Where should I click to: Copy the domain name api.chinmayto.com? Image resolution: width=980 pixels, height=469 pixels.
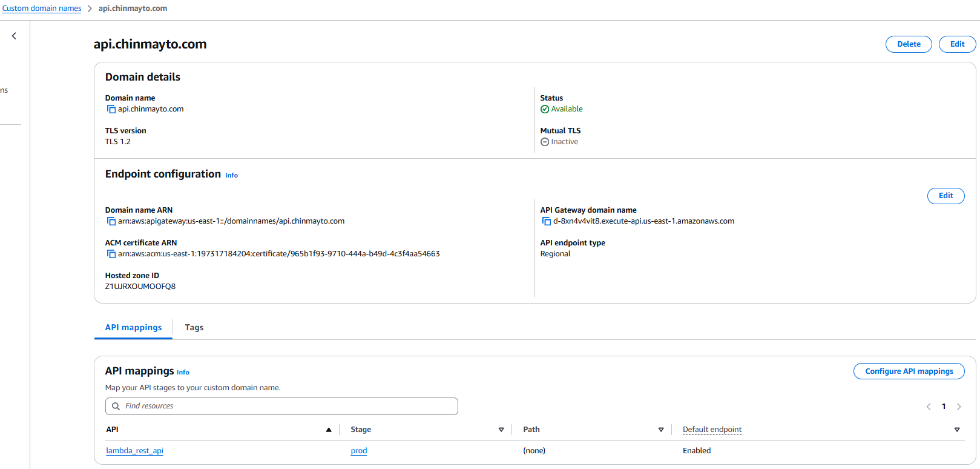coord(111,109)
